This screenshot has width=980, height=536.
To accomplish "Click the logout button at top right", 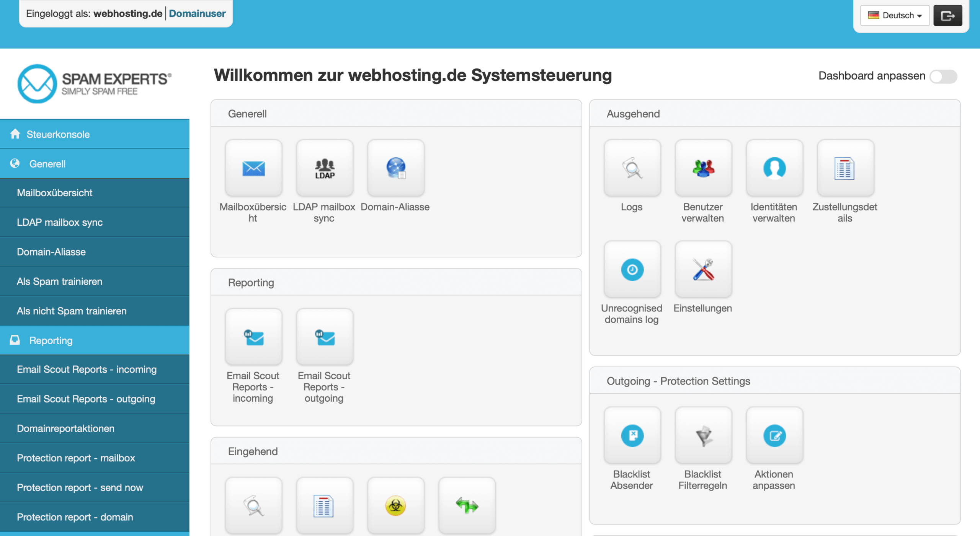I will pyautogui.click(x=947, y=15).
